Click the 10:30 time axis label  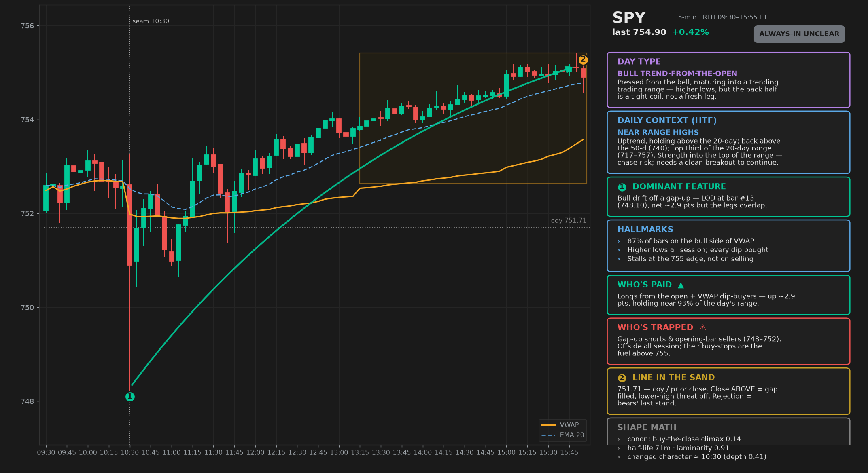(x=129, y=453)
